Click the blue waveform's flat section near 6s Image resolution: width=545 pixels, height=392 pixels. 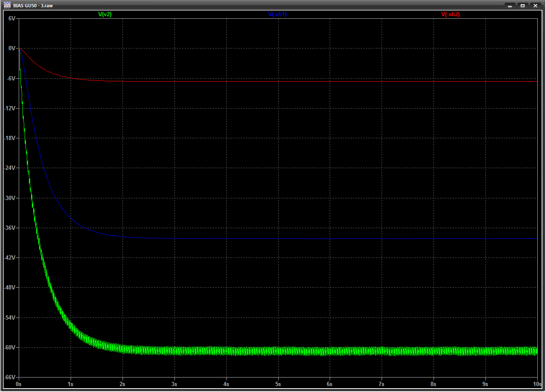(330, 239)
